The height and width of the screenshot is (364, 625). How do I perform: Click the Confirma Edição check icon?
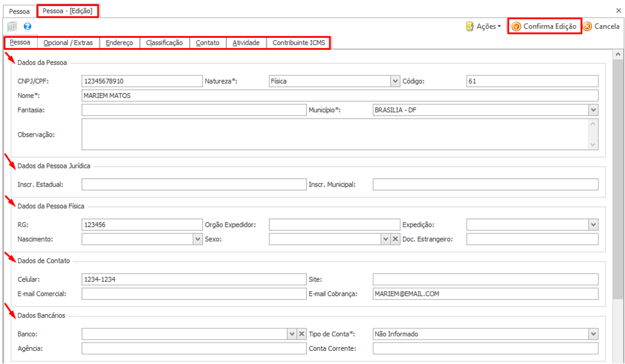tap(516, 26)
